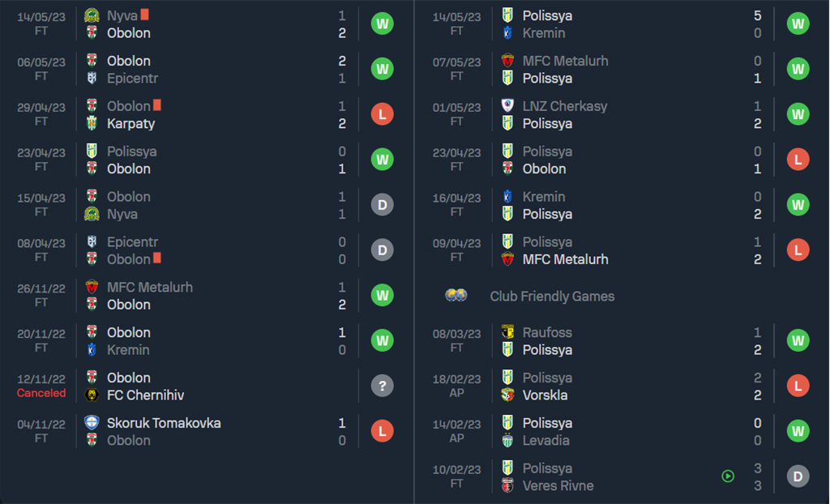
Task: Click the Club Friendly Games trophy icon
Action: (456, 296)
